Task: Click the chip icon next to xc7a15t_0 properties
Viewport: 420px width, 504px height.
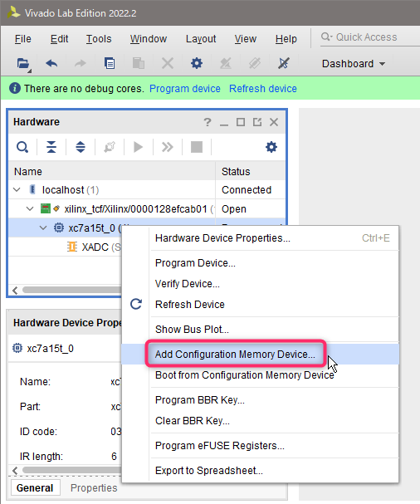Action: click(17, 348)
